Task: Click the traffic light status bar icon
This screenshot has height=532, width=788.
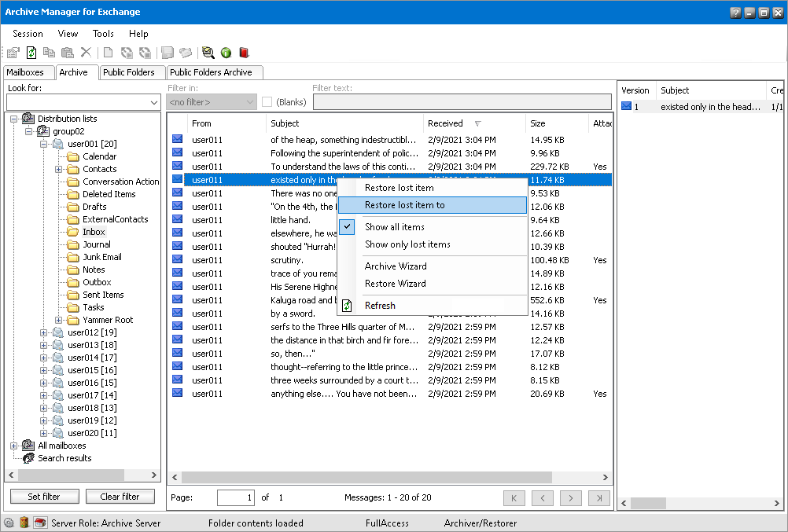Action: coord(24,523)
